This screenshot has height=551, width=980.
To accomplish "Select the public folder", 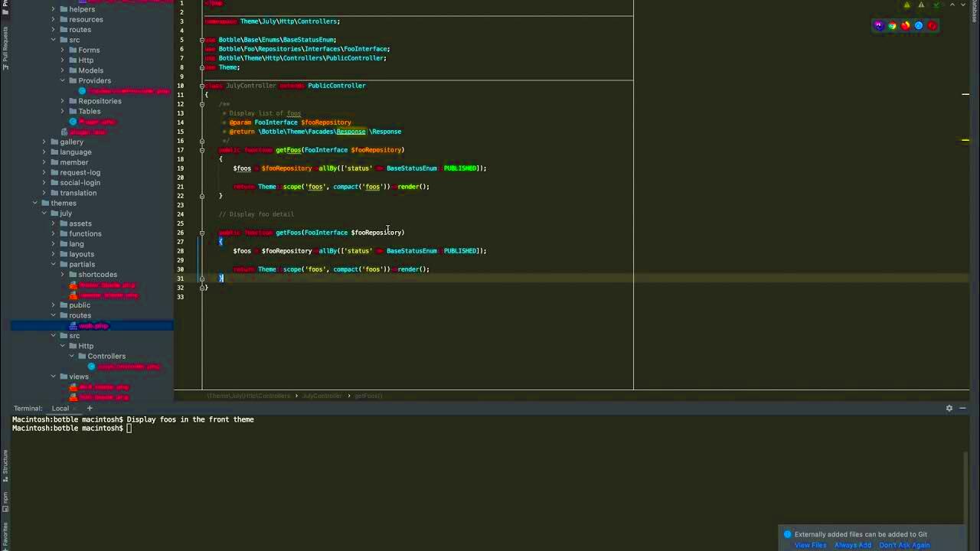I will pyautogui.click(x=80, y=305).
